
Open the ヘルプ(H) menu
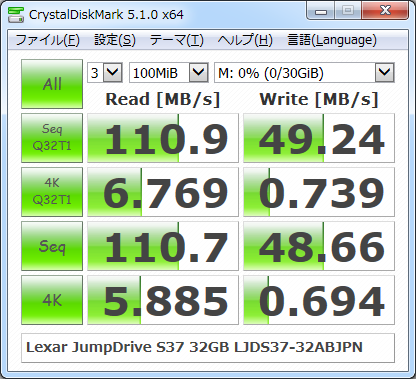[245, 40]
